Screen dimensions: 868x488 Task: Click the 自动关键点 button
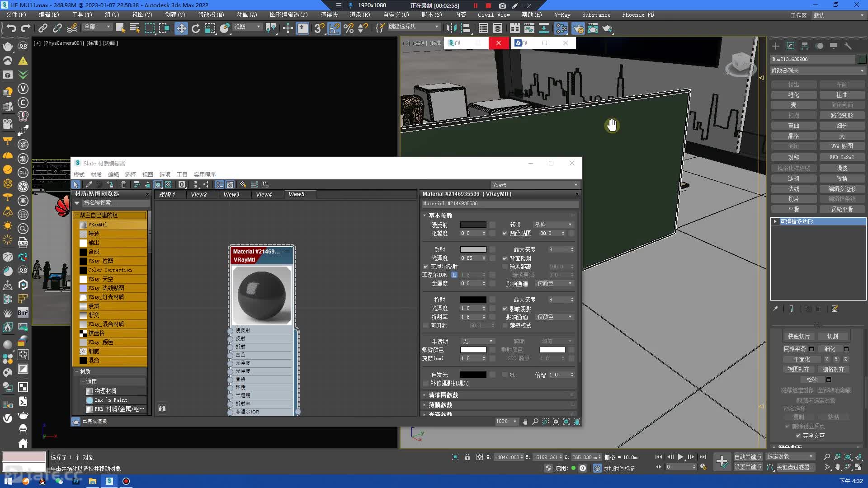(748, 457)
